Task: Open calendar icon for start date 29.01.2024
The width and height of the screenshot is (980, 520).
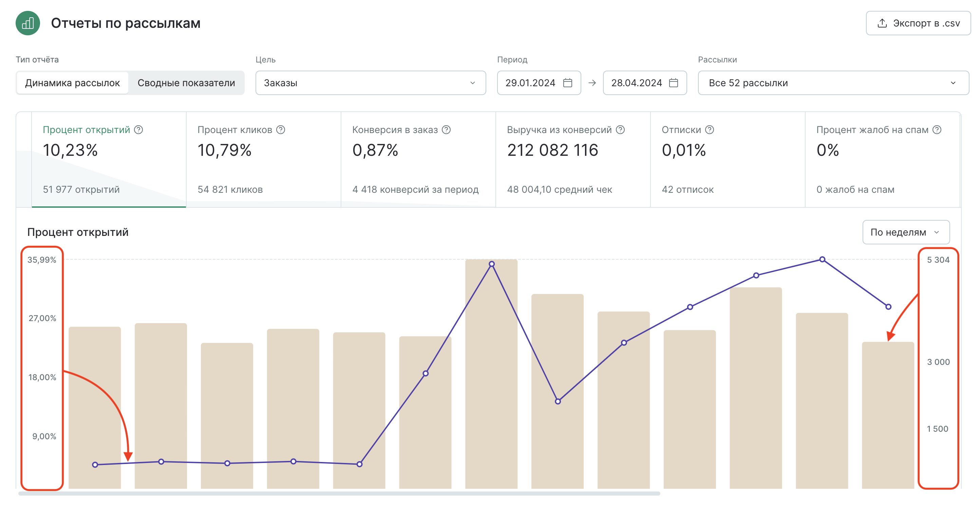Action: pyautogui.click(x=568, y=82)
